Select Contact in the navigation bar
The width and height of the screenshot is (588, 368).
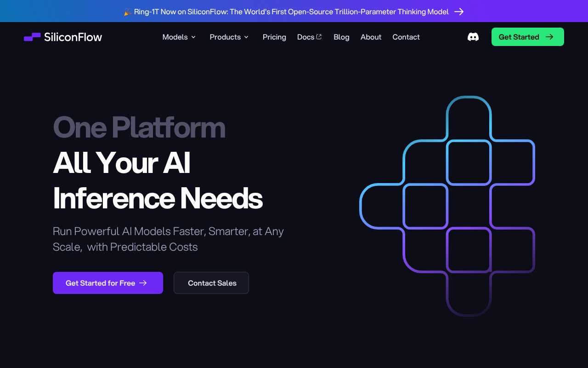[x=406, y=37]
